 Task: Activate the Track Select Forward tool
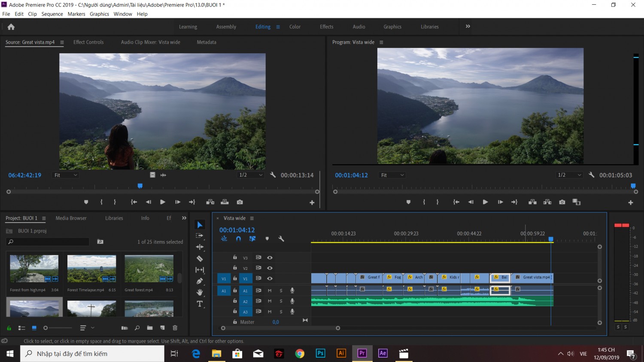point(200,236)
